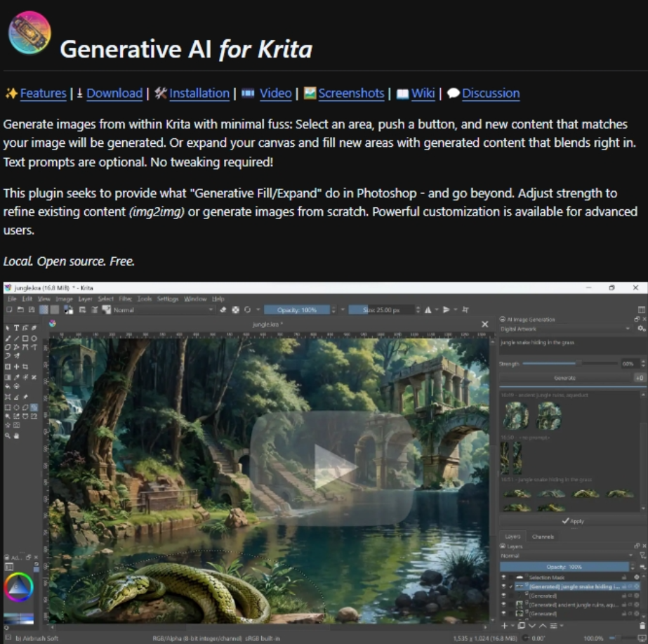Click the Generate button
The height and width of the screenshot is (644, 648).
point(564,378)
